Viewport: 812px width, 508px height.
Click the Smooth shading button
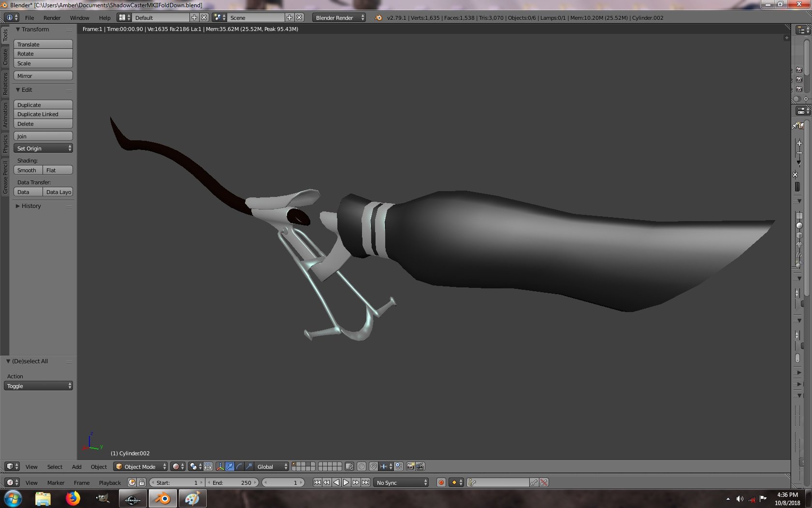tap(28, 170)
